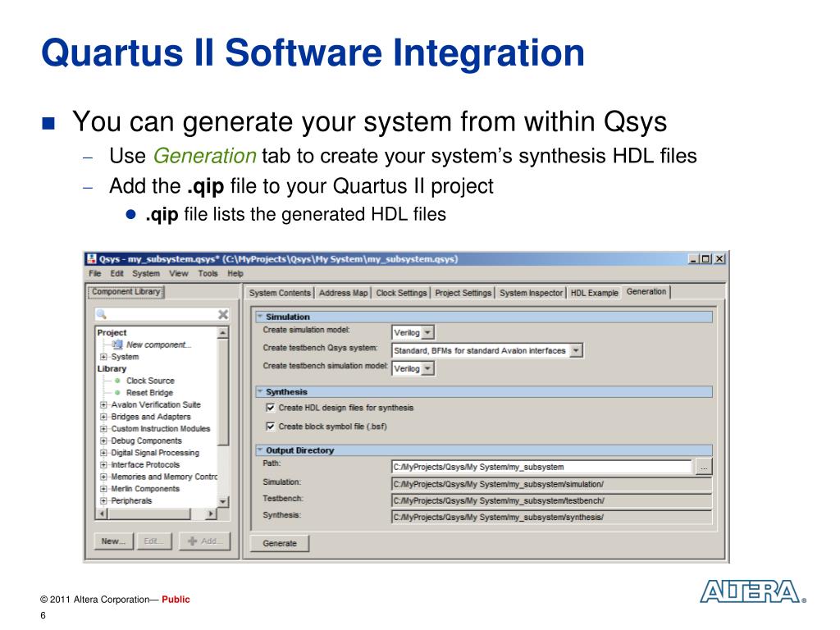840x630 pixels.
Task: Expand Memories and Memory Controllers node
Action: coord(103,477)
